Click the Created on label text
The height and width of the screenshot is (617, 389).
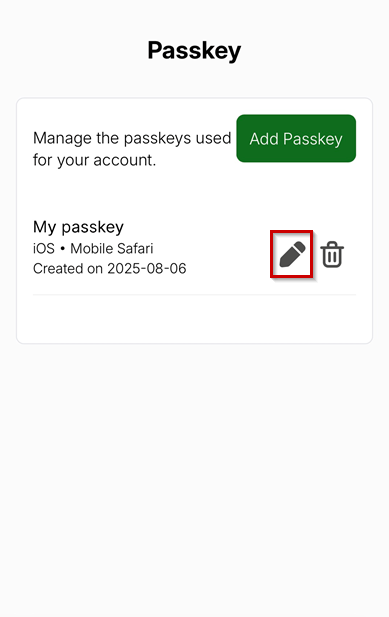68,268
